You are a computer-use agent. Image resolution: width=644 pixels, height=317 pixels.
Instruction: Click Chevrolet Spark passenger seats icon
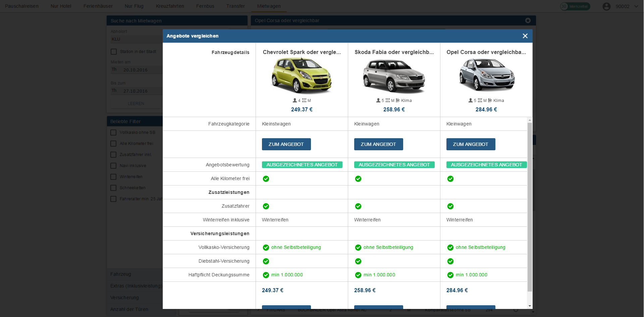(x=294, y=100)
